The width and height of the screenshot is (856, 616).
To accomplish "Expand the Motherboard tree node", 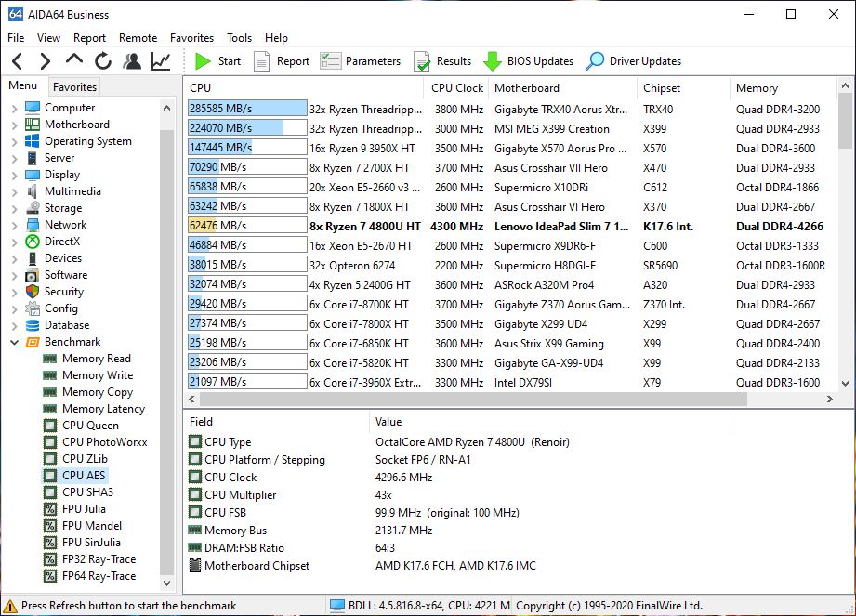I will point(14,125).
